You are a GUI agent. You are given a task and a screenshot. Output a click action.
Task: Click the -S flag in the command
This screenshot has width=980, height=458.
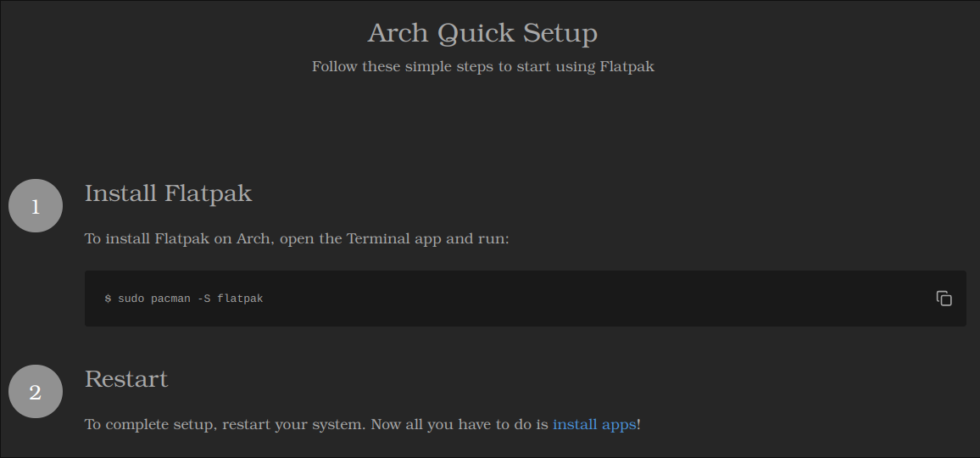pyautogui.click(x=203, y=299)
